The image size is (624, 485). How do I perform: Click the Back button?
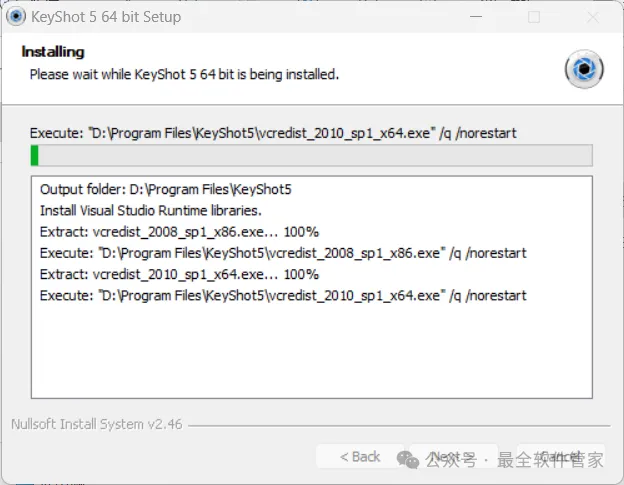tap(360, 457)
